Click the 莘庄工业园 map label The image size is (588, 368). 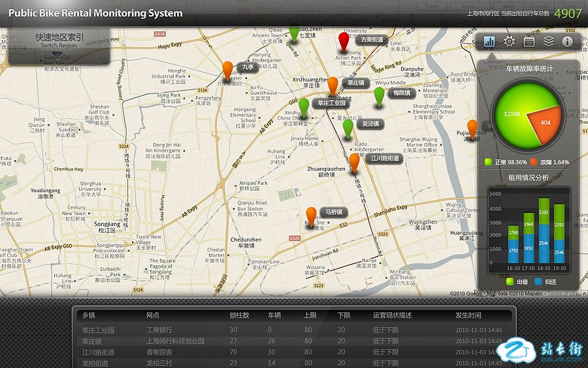333,103
